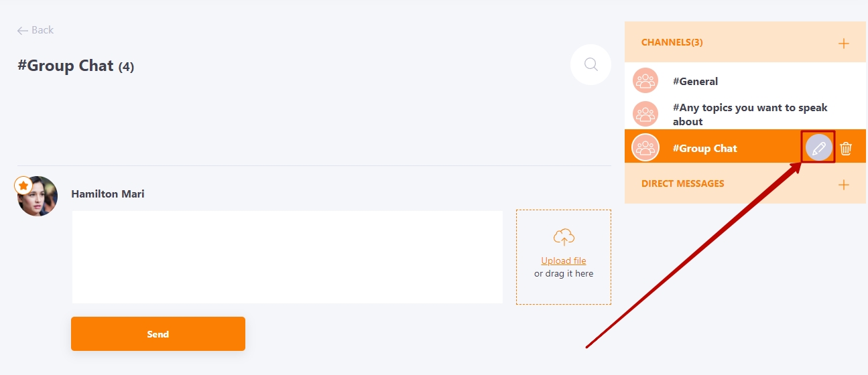The height and width of the screenshot is (375, 868).
Task: Click the cloud upload icon
Action: pyautogui.click(x=564, y=237)
